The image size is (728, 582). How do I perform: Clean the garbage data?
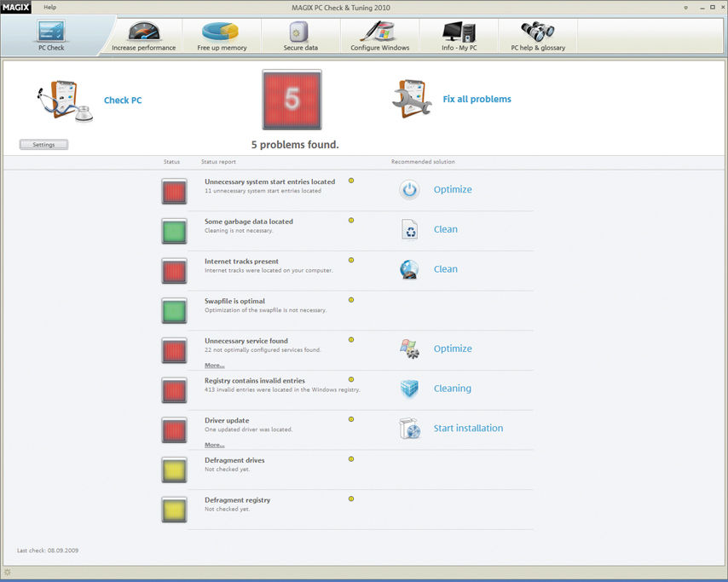446,229
